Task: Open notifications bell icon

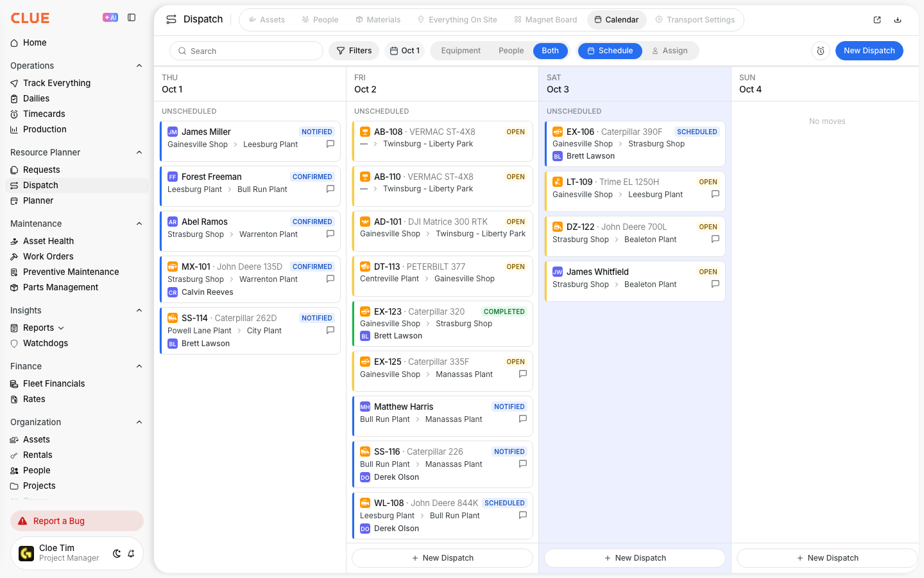Action: point(131,553)
